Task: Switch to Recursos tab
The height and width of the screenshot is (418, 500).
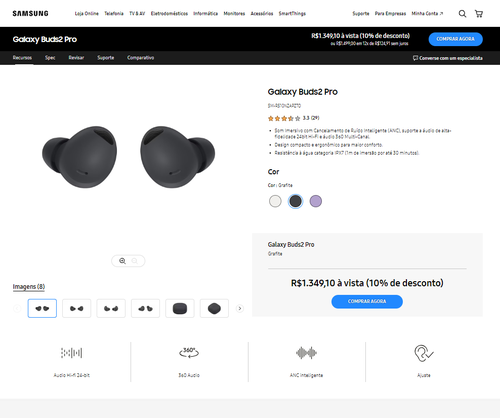Action: pyautogui.click(x=22, y=58)
